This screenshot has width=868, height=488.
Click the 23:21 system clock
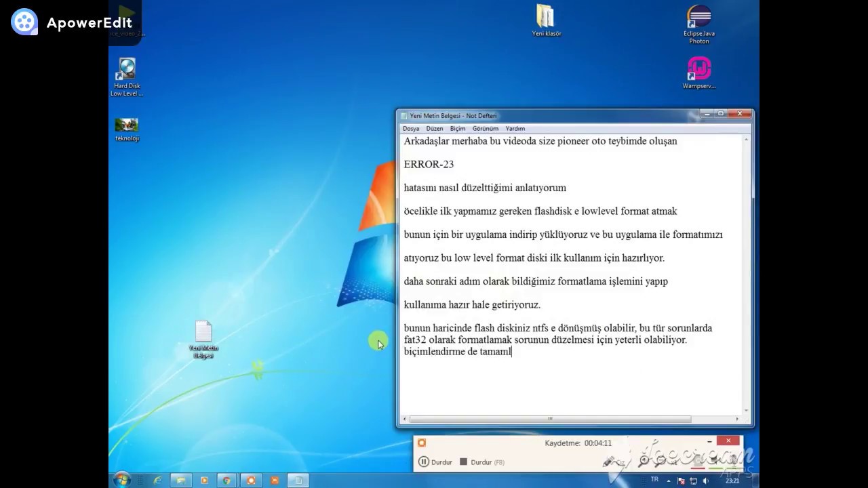point(732,481)
